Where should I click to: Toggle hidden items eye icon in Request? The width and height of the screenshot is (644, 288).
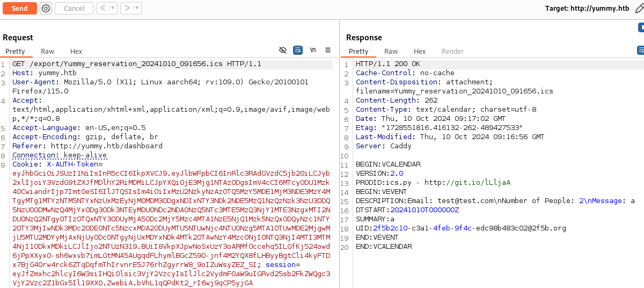coord(283,51)
